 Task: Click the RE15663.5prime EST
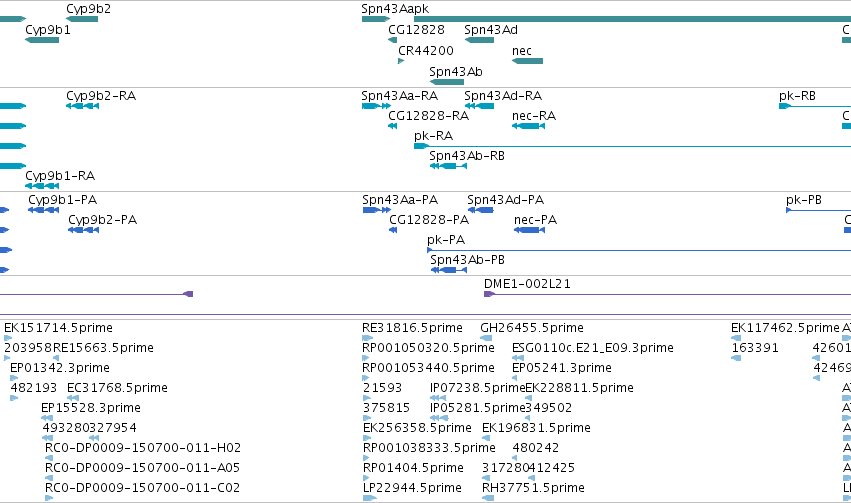click(x=56, y=358)
